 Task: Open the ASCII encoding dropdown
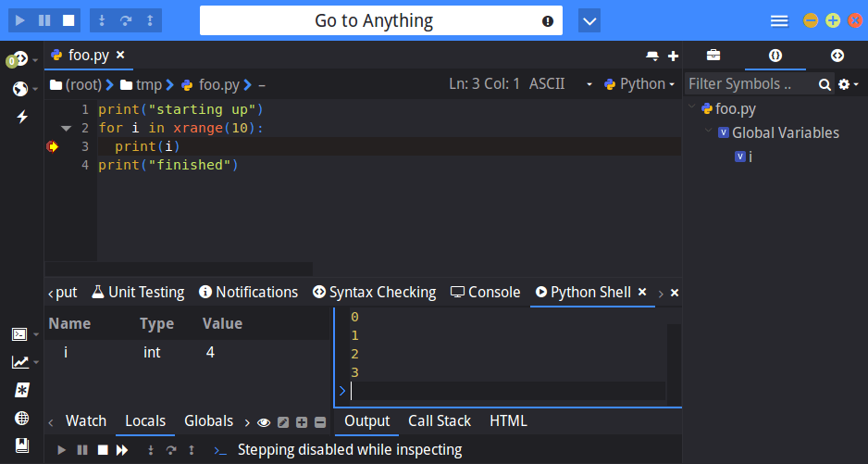point(560,84)
